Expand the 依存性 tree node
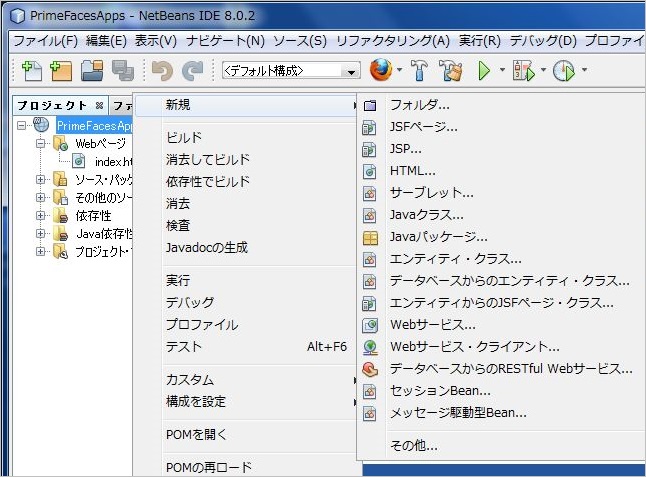 [40, 215]
